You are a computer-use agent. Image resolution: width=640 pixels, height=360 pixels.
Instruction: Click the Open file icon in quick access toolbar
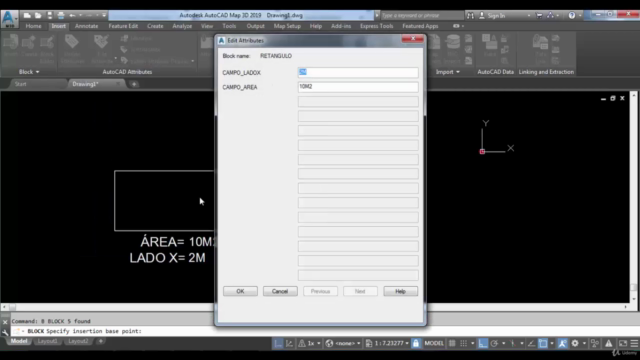click(x=38, y=16)
